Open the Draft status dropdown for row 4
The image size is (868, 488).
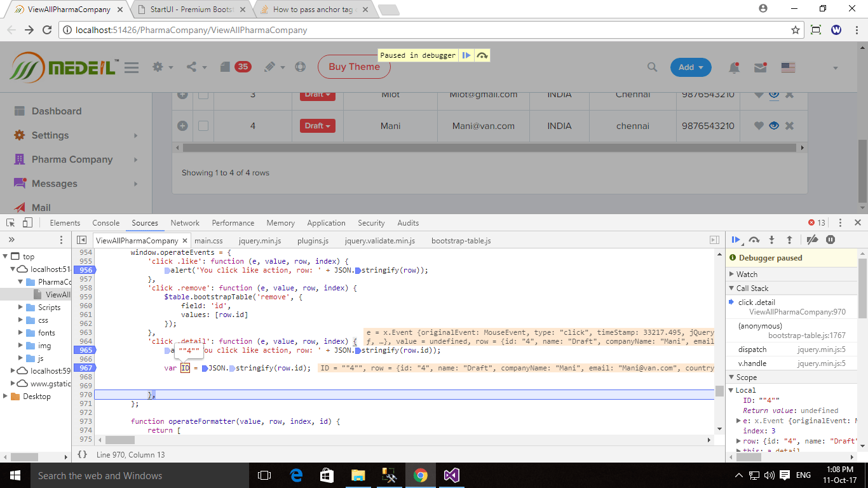(317, 125)
